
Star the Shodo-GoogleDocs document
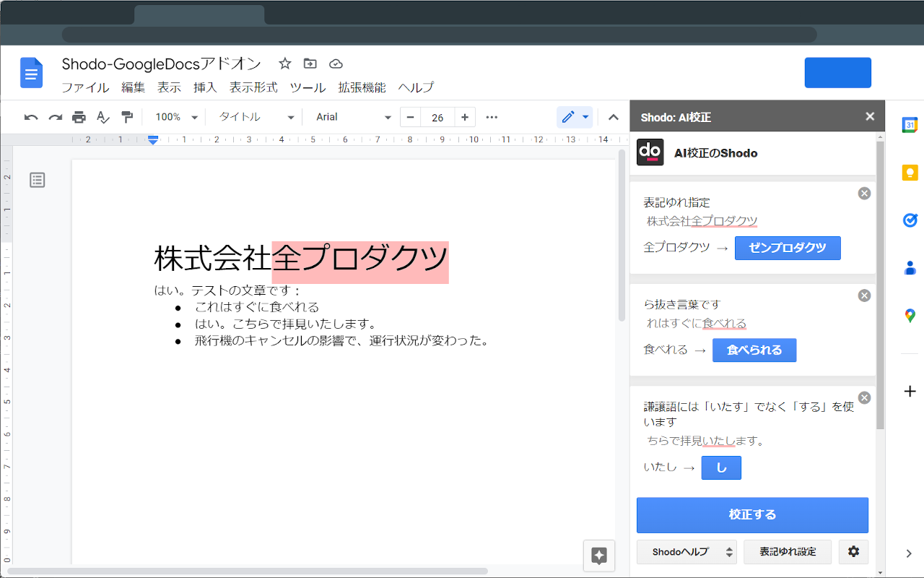coord(284,64)
